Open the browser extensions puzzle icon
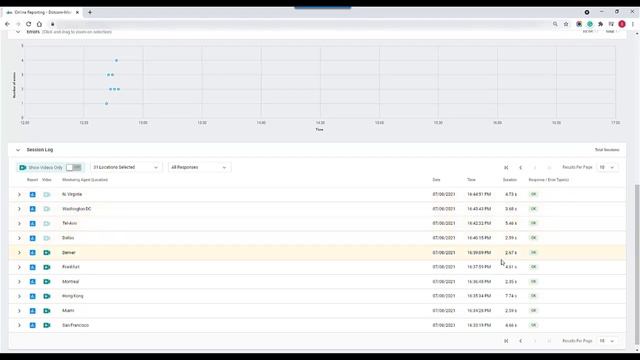This screenshot has height=360, width=640. coord(600,24)
